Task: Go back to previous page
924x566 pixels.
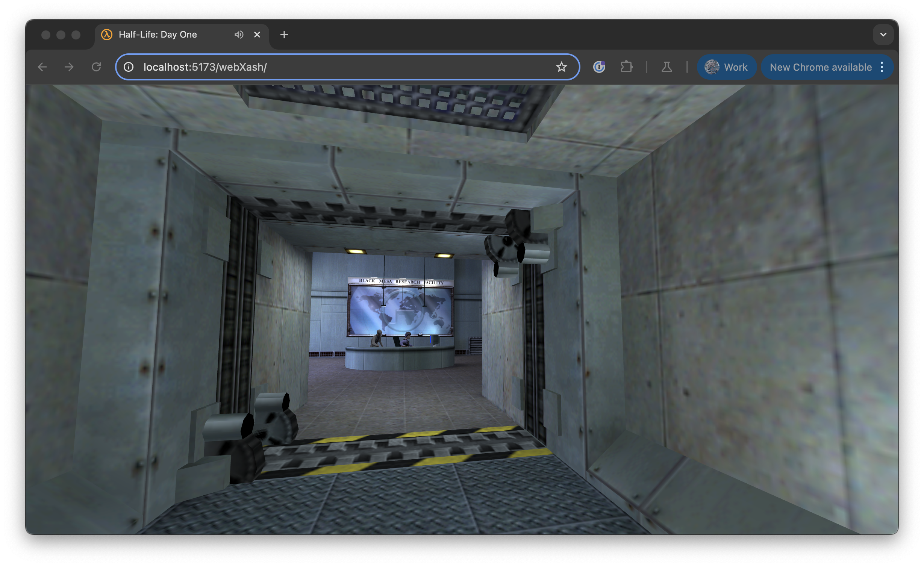Action: coord(42,67)
